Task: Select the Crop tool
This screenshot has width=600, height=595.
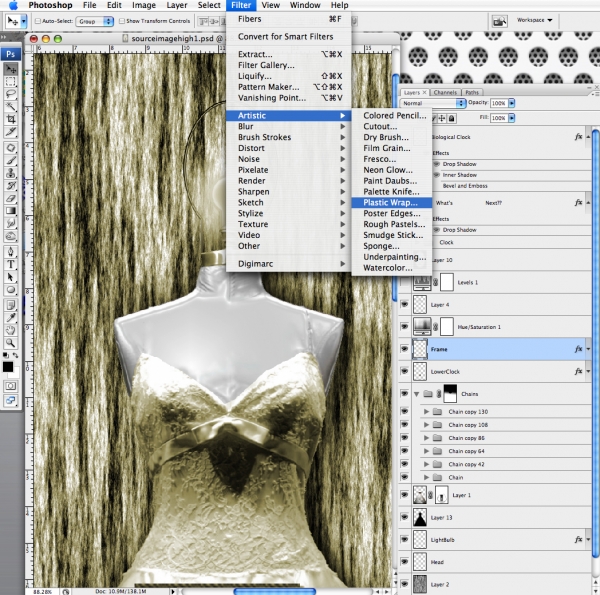Action: pyautogui.click(x=11, y=119)
